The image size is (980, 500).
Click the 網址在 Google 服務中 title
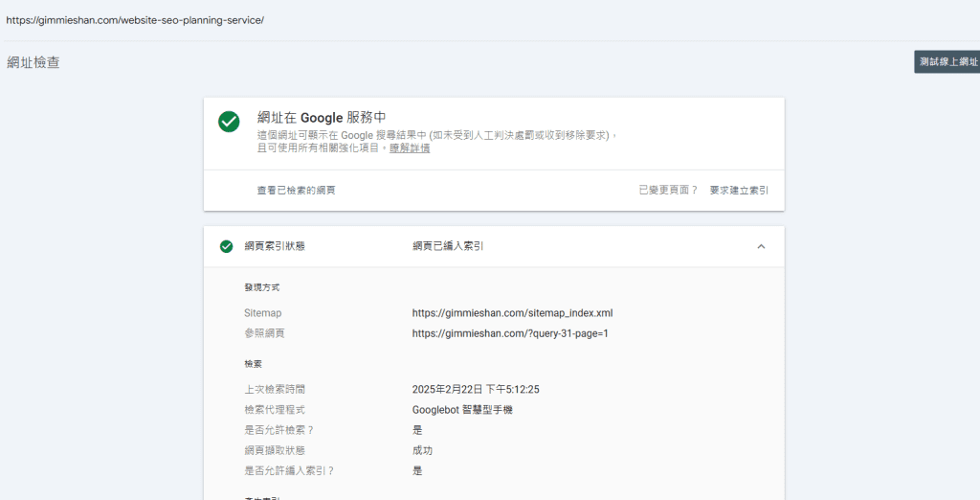(322, 118)
